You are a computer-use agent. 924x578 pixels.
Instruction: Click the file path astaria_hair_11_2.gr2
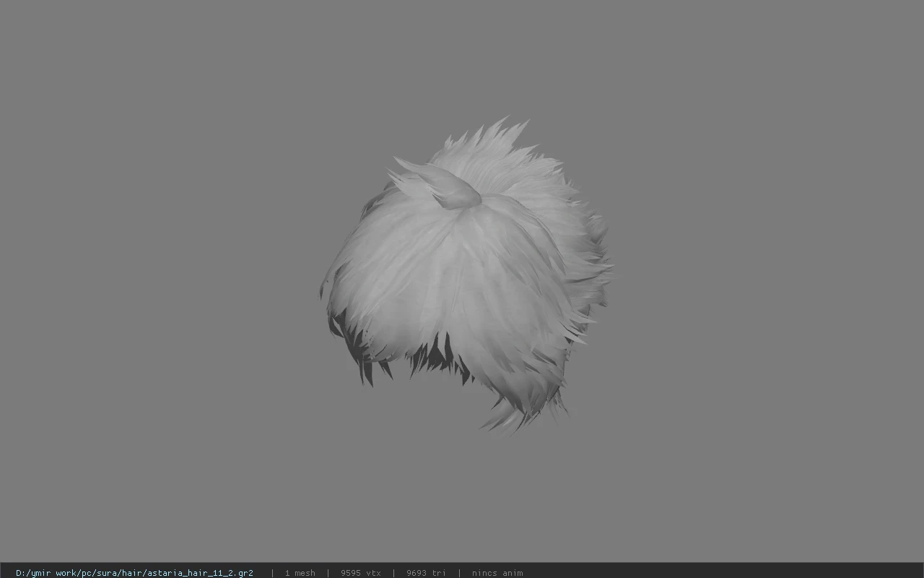pos(134,573)
